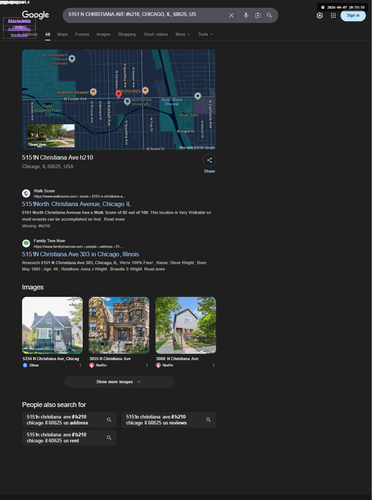Click Read more in Walk Score snippet
376x500 pixels.
point(114,219)
